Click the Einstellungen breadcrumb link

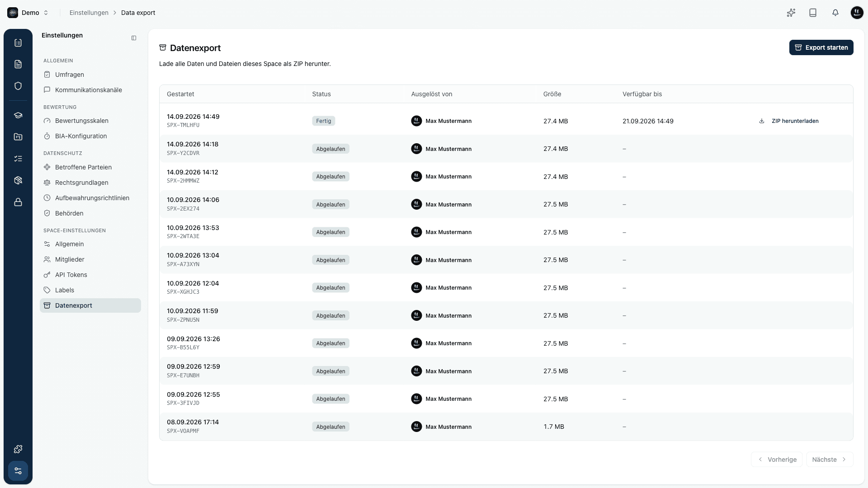pyautogui.click(x=89, y=13)
